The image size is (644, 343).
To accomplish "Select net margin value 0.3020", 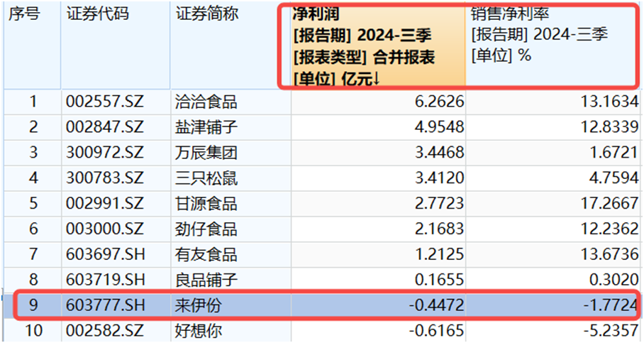I will click(x=614, y=280).
